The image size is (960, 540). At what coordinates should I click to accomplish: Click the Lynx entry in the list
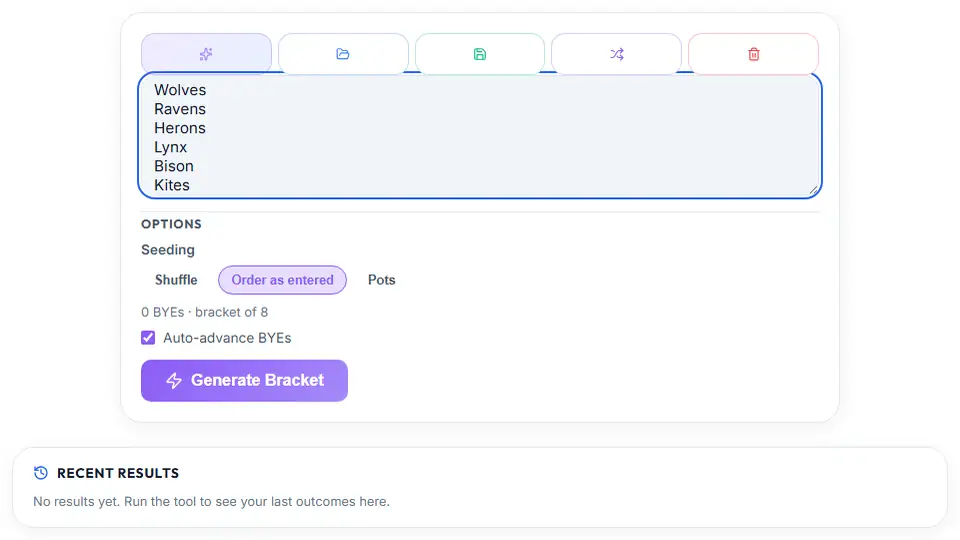pos(171,147)
